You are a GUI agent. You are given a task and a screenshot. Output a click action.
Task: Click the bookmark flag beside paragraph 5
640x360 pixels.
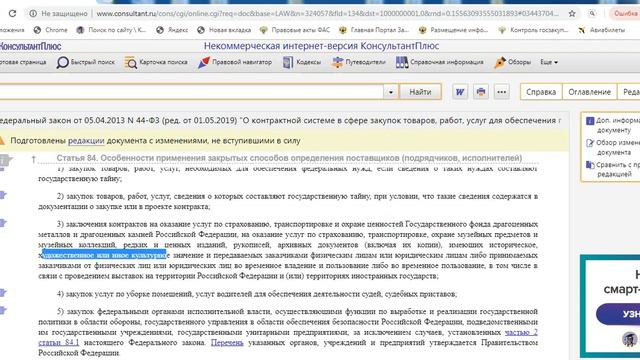(3, 310)
